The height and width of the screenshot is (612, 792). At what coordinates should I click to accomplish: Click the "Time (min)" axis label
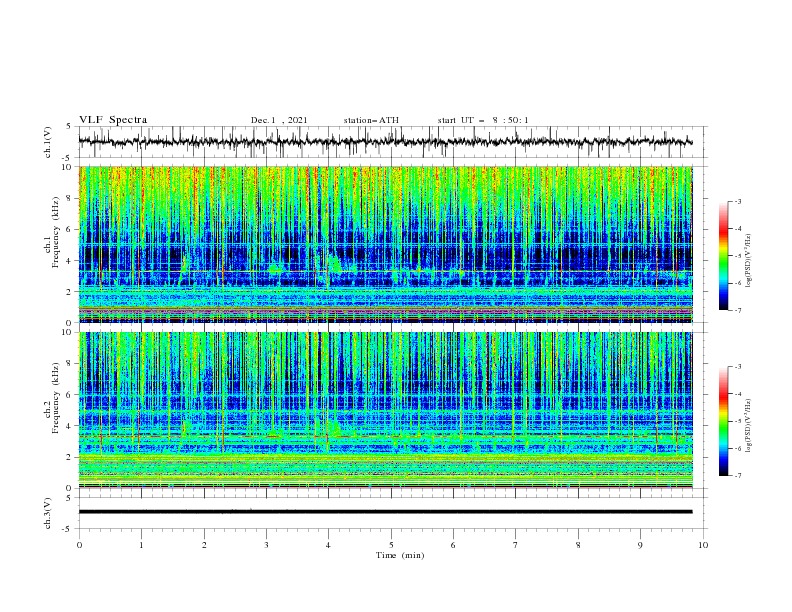(x=400, y=555)
